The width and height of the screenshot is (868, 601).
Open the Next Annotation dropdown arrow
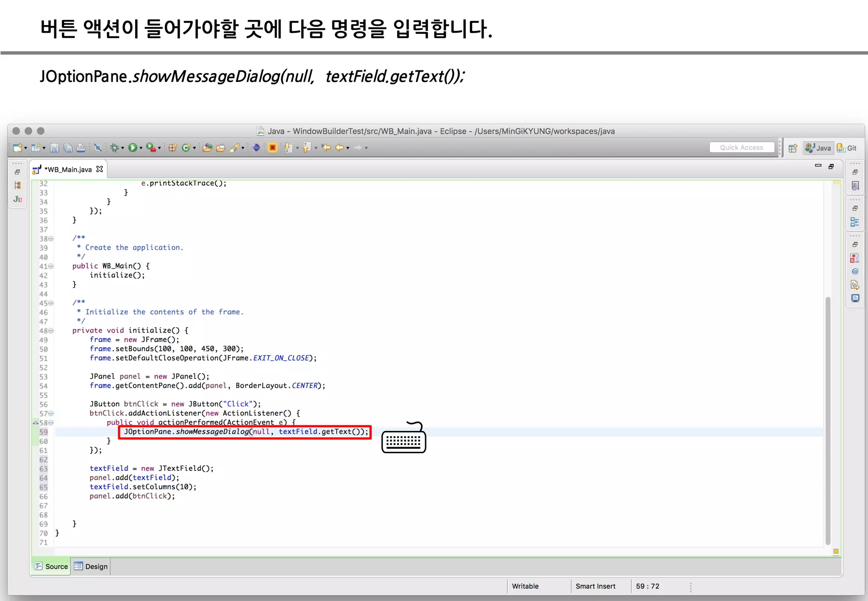[297, 148]
